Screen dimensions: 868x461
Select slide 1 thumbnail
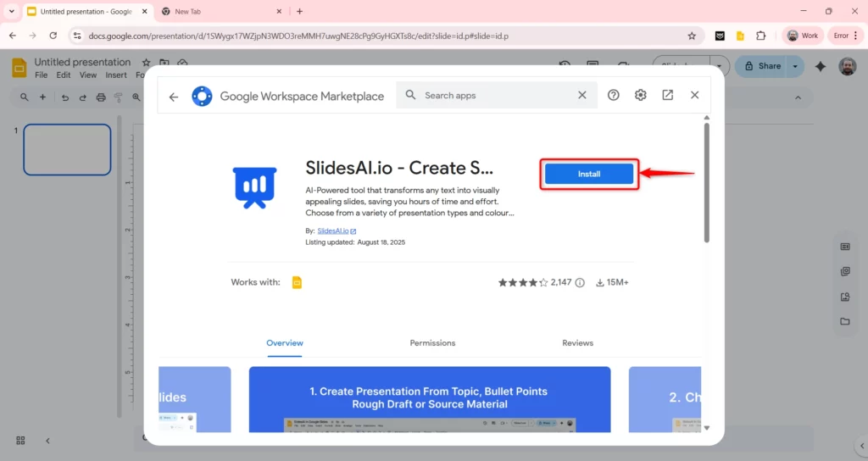[67, 150]
